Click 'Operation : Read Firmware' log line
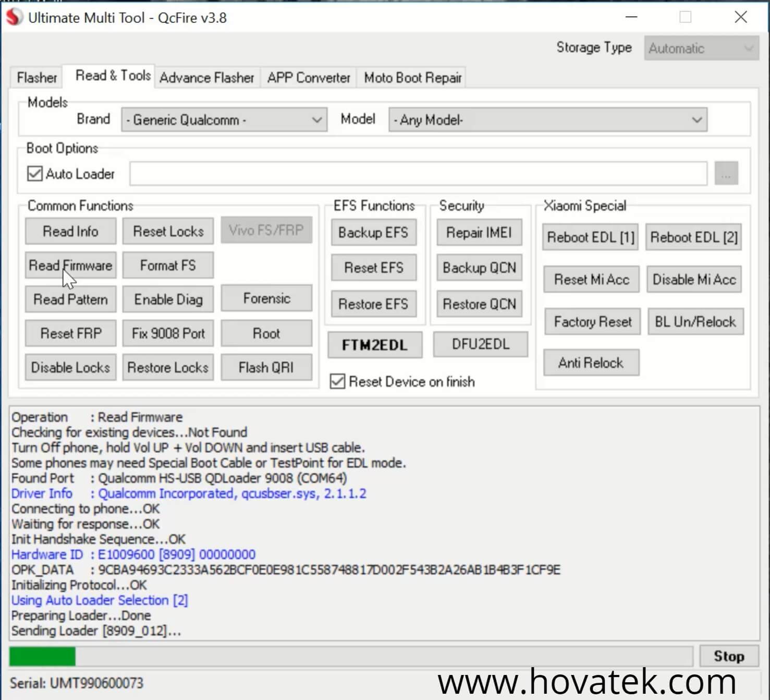The image size is (770, 700). tap(97, 417)
